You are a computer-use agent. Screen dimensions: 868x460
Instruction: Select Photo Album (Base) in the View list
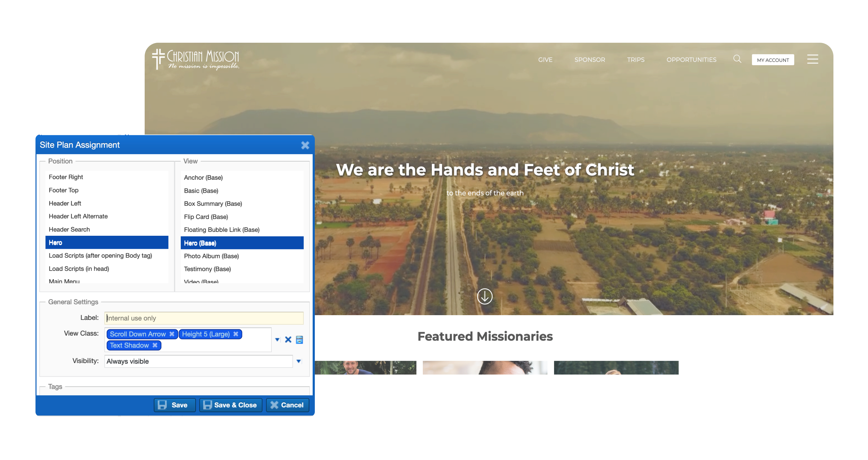click(x=211, y=256)
